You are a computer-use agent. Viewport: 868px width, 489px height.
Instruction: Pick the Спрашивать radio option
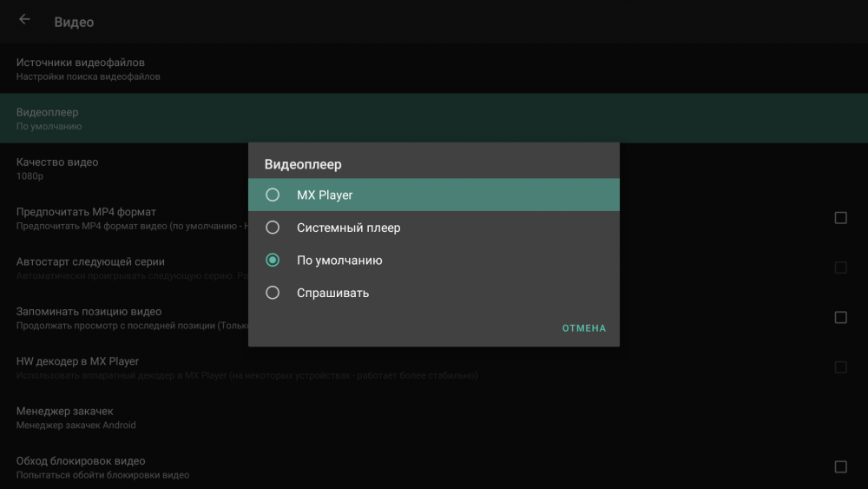point(273,293)
